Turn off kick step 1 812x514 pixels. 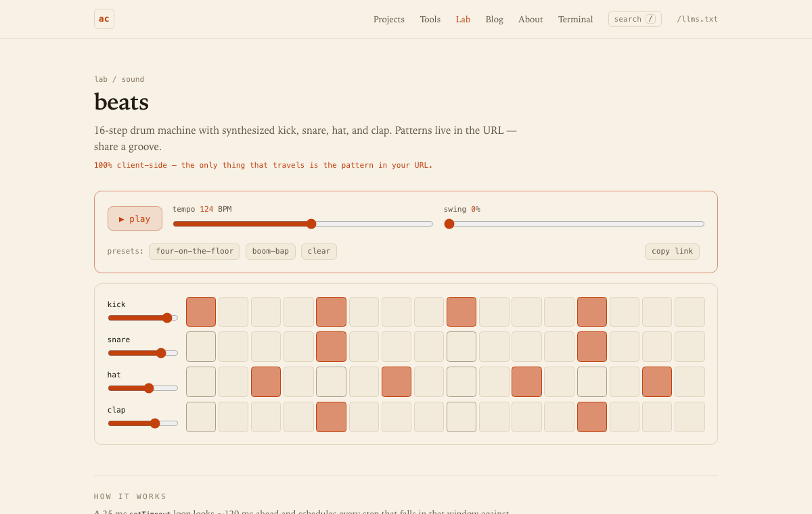[x=201, y=312]
